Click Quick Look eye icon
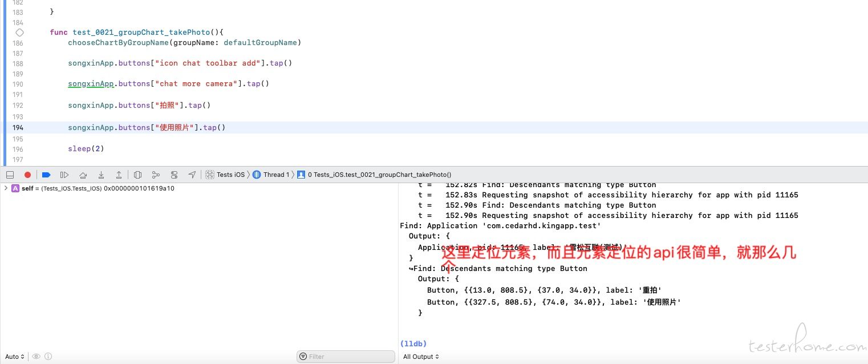This screenshot has width=868, height=364. pos(36,357)
